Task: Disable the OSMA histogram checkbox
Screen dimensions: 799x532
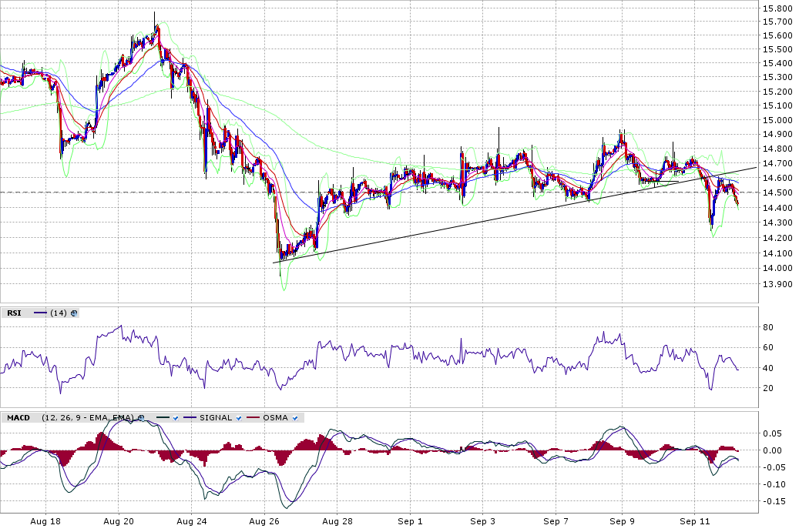Action: [x=296, y=418]
